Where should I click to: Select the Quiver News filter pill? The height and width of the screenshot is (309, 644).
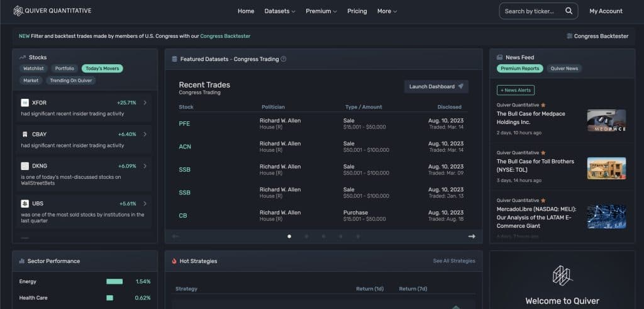coord(564,69)
